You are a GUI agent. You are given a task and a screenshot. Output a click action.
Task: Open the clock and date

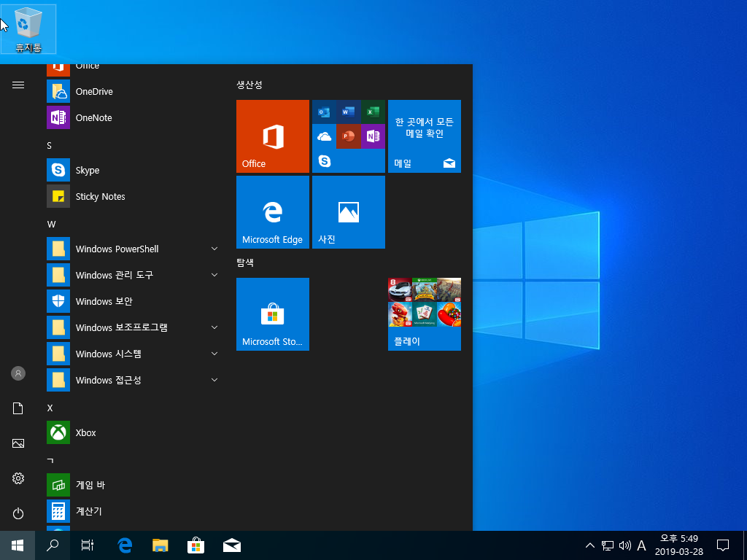click(679, 545)
